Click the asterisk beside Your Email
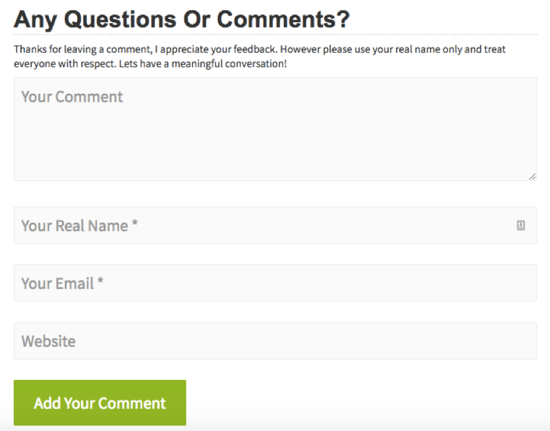Screen dimensions: 550x431 (100, 281)
